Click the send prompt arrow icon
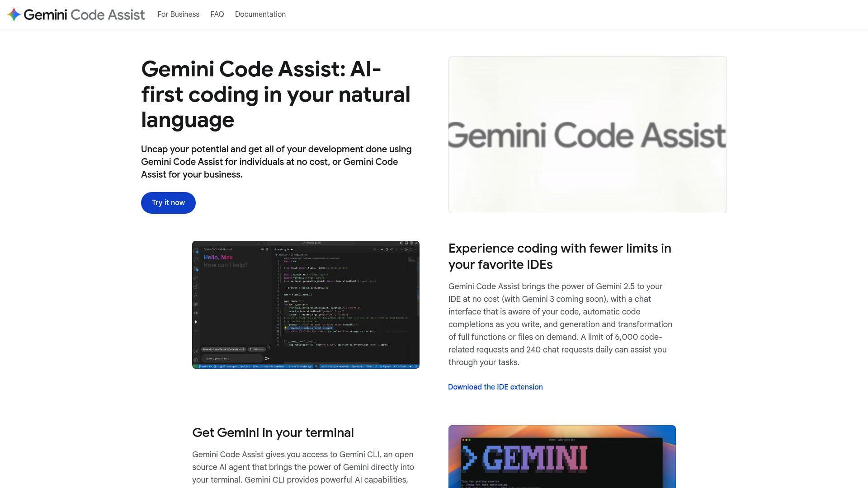 pyautogui.click(x=267, y=358)
